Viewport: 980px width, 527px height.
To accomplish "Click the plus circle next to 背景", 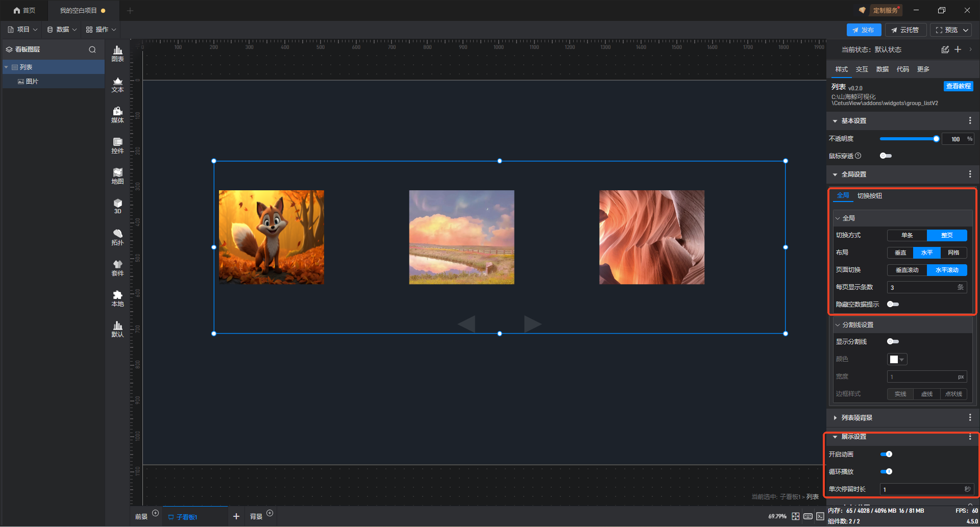I will (x=270, y=513).
